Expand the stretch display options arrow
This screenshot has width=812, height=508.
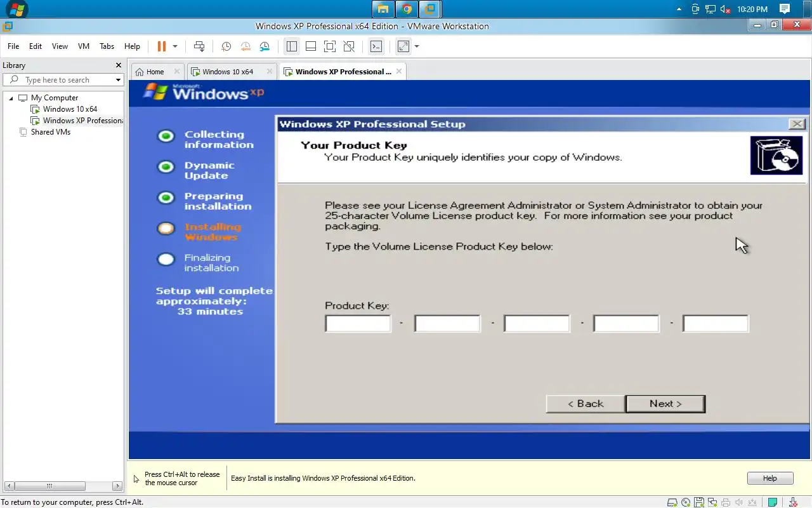click(417, 46)
